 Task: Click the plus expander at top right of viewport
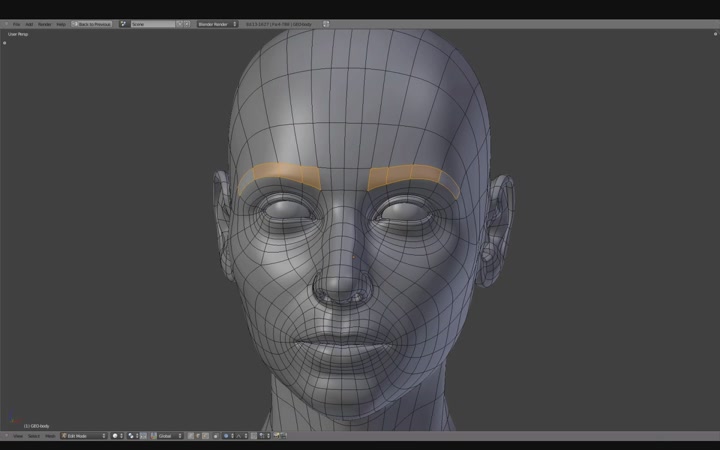tap(715, 34)
